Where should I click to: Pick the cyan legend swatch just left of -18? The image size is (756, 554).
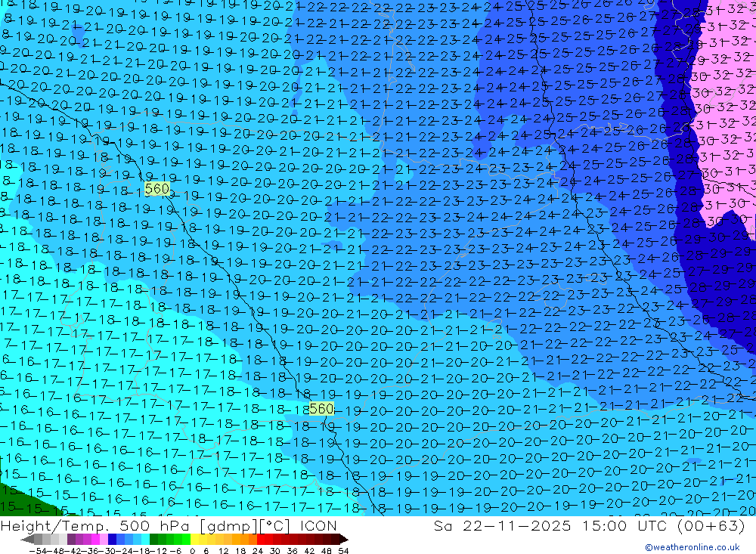point(145,540)
